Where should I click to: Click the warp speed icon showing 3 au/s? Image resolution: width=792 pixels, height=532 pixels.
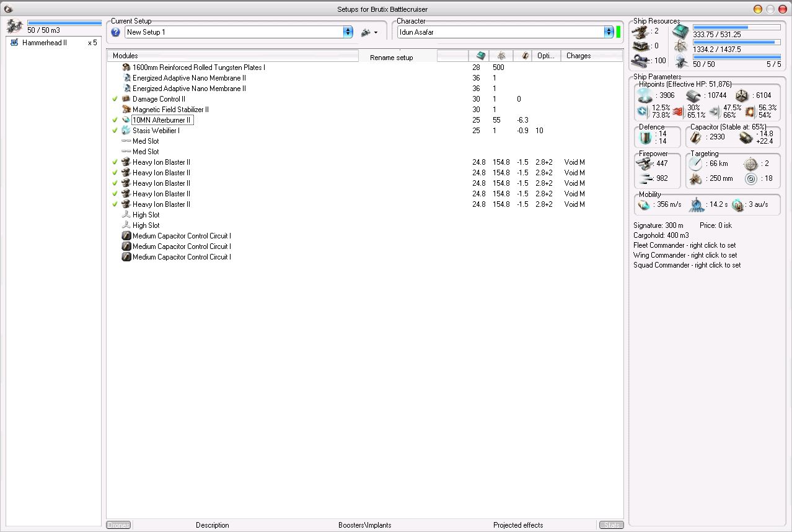737,204
